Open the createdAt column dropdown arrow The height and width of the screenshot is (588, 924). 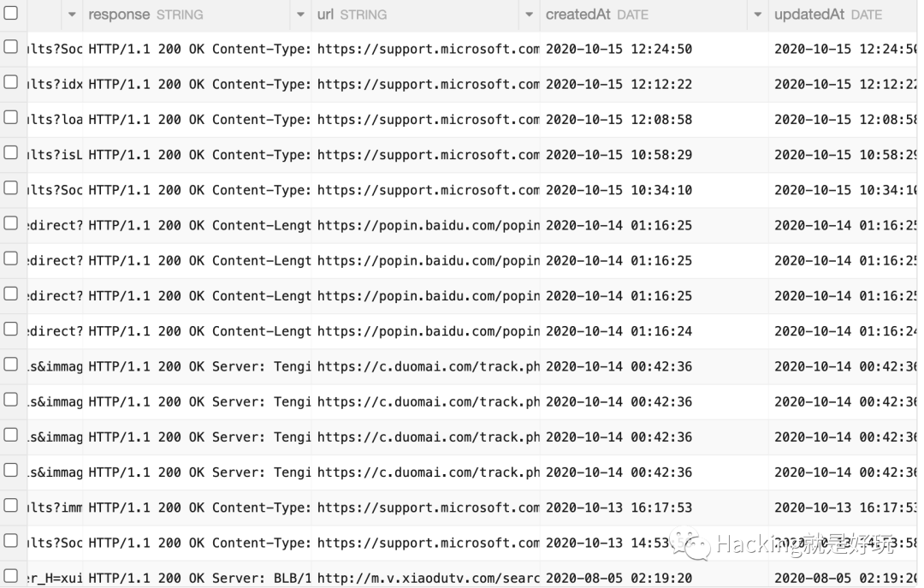click(x=758, y=15)
